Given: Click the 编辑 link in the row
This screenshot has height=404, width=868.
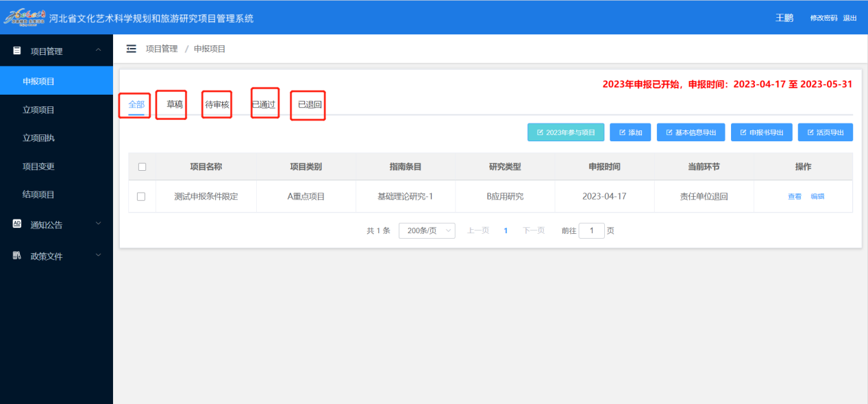Looking at the screenshot, I should (817, 196).
